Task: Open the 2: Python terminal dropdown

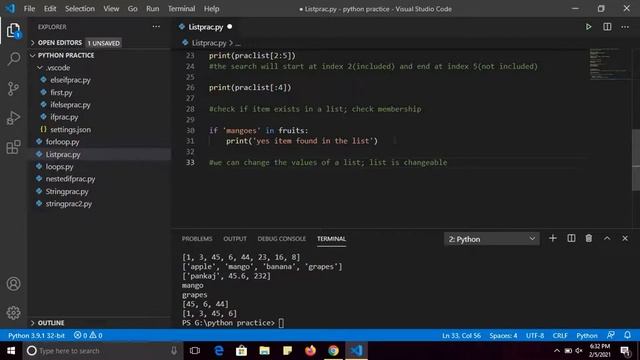Action: click(x=491, y=239)
